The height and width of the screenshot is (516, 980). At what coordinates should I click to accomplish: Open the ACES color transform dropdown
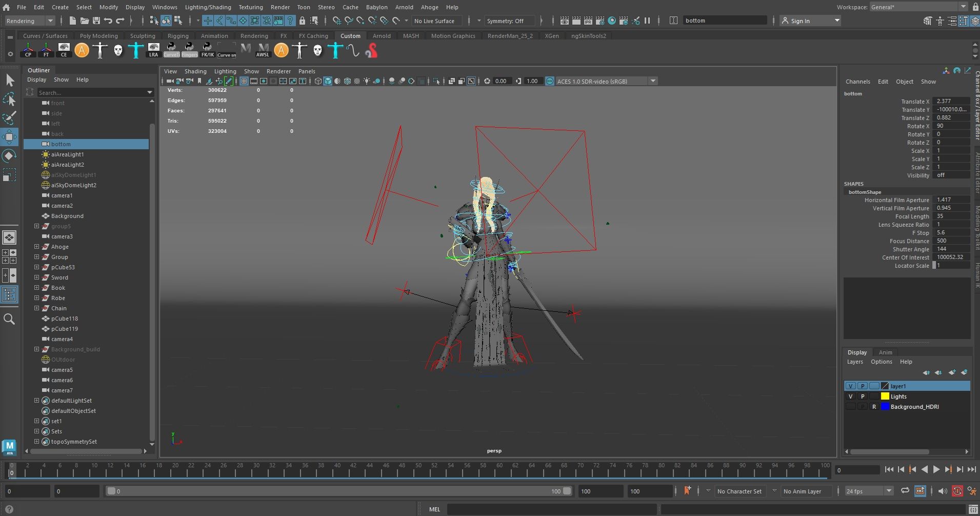[x=653, y=81]
